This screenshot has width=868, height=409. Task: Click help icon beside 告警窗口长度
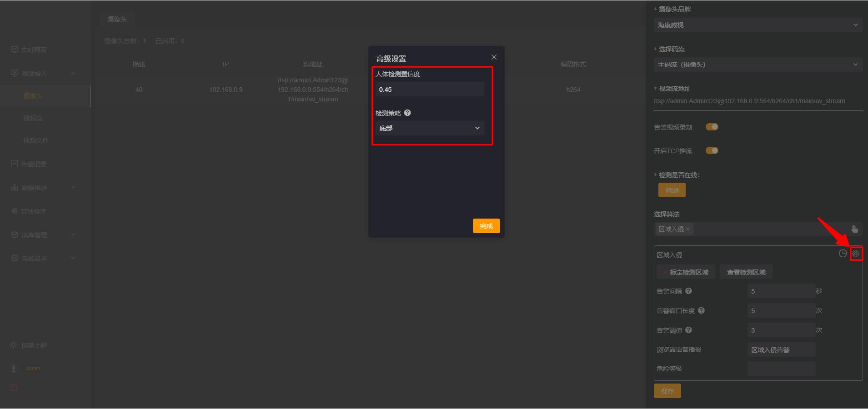coord(701,310)
